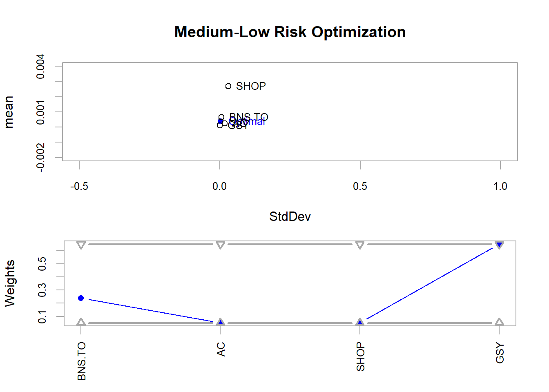The height and width of the screenshot is (392, 549).
Task: Click the GSY lower bound triangle
Action: tap(499, 323)
